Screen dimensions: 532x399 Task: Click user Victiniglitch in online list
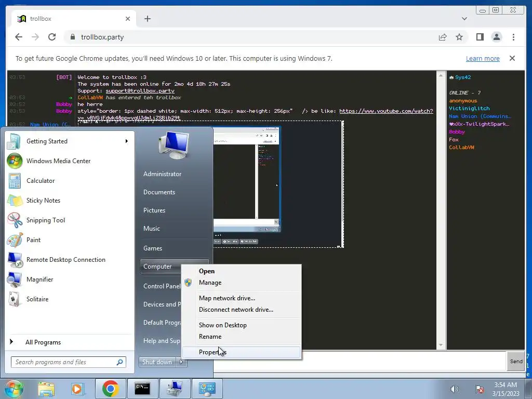pos(469,108)
